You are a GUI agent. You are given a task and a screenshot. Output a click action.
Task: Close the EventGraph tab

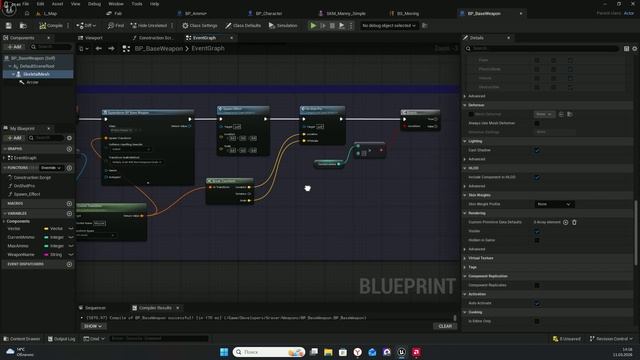click(x=231, y=38)
